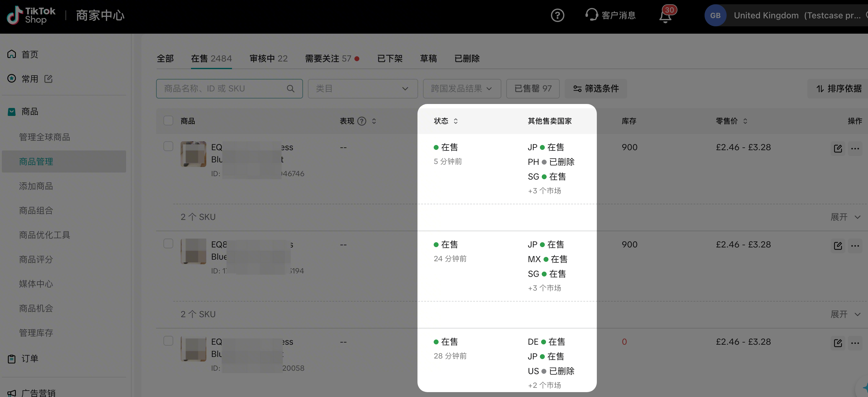The width and height of the screenshot is (868, 397).
Task: Open more options for second product row
Action: coord(855,246)
